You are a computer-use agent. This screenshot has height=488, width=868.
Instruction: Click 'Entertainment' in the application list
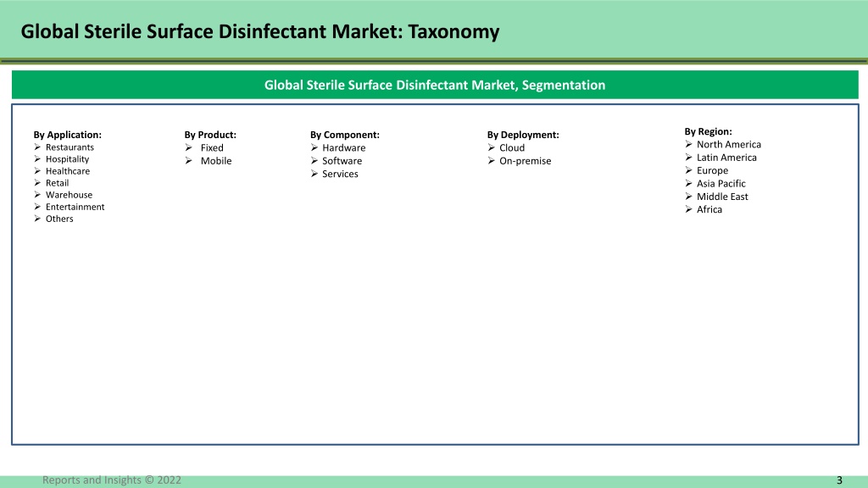[75, 207]
